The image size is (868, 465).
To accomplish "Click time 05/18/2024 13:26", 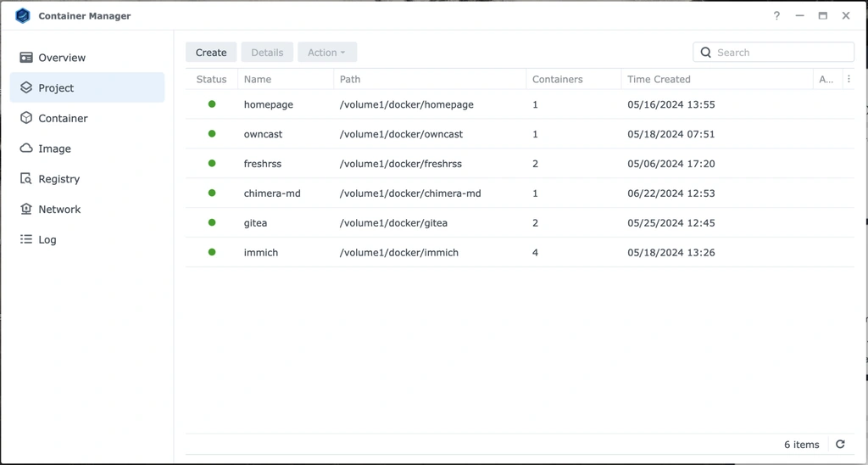I will click(671, 252).
